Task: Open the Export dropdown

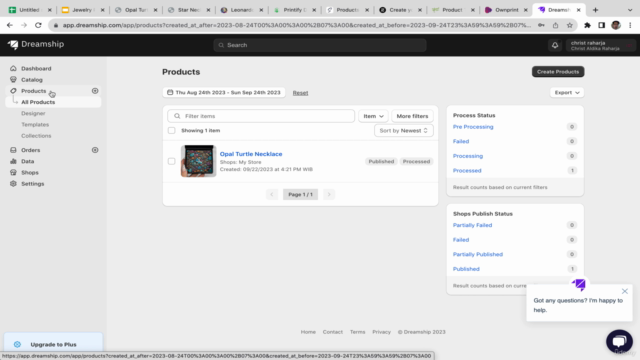Action: click(567, 93)
